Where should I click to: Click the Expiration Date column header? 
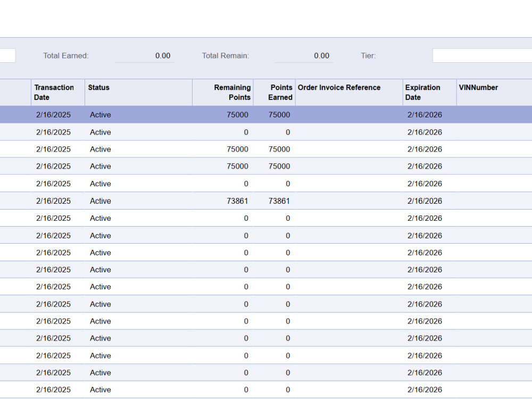click(430, 92)
